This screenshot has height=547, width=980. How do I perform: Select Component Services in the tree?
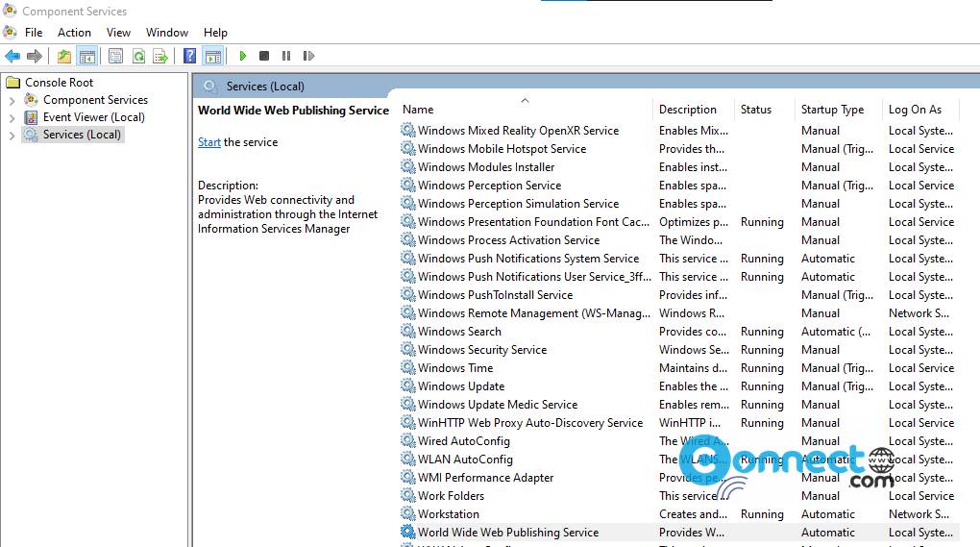(95, 99)
